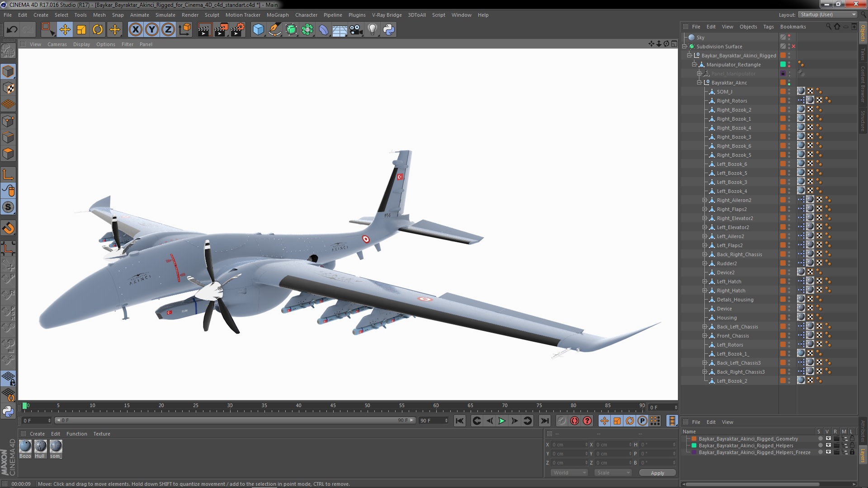The image size is (868, 488).
Task: Select the Bozo material thumbnail
Action: click(25, 446)
